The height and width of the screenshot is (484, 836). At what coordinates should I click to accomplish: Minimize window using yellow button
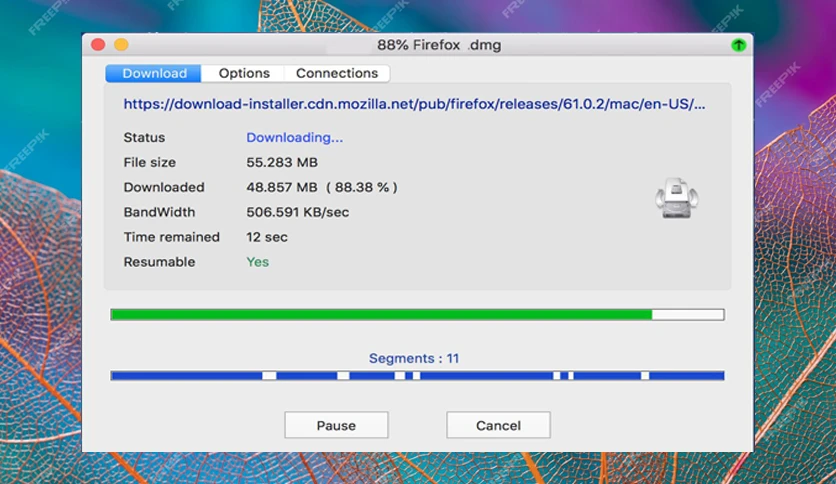tap(122, 44)
